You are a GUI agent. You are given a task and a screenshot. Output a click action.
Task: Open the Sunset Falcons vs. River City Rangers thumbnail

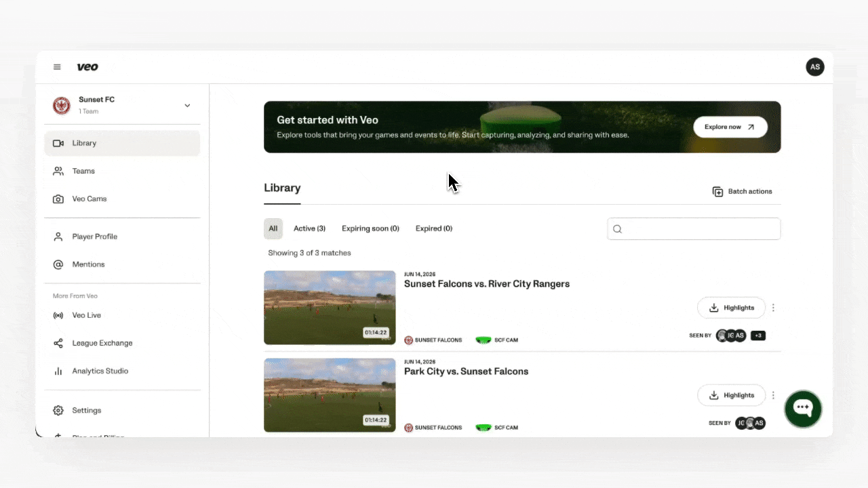click(330, 308)
